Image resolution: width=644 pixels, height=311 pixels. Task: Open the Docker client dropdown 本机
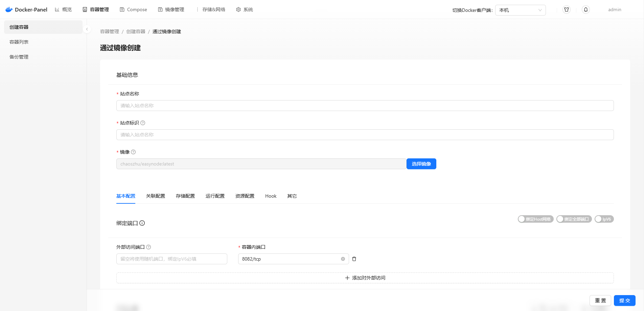coord(520,10)
